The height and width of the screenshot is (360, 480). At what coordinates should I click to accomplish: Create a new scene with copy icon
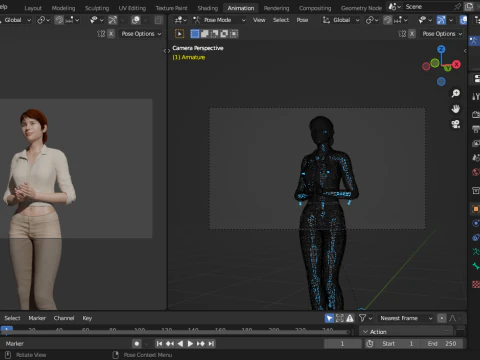click(x=469, y=7)
